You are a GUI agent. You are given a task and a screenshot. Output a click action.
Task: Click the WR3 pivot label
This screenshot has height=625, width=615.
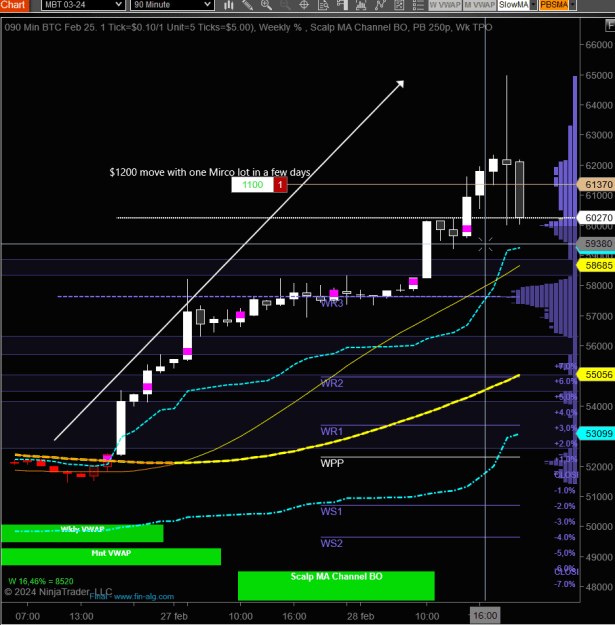pyautogui.click(x=332, y=304)
